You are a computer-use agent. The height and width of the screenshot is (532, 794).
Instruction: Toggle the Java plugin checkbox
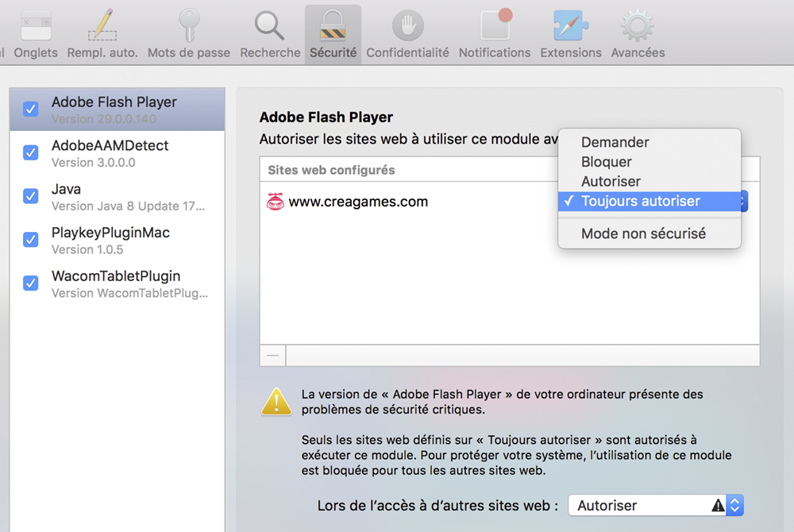click(31, 196)
